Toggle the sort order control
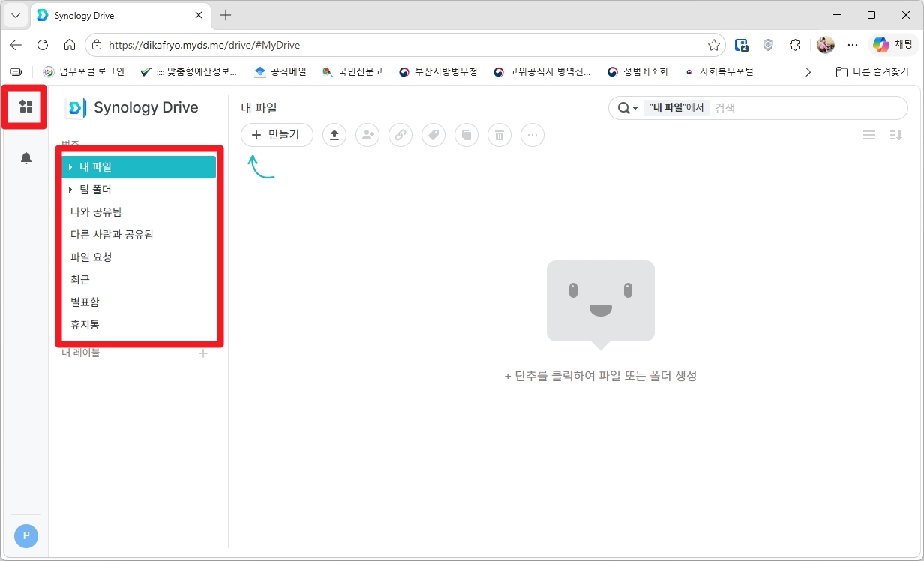 coord(895,135)
